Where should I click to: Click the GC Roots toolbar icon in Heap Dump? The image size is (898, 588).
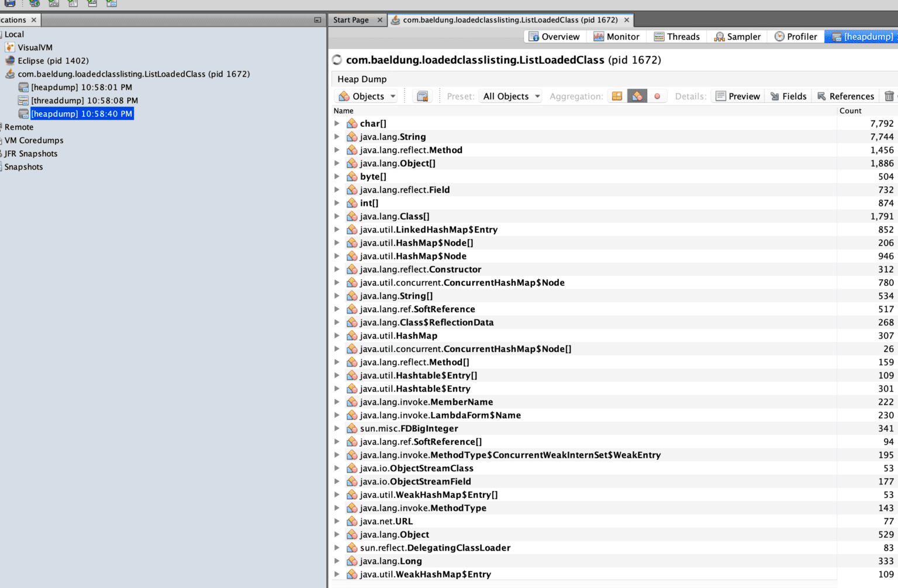pos(422,96)
